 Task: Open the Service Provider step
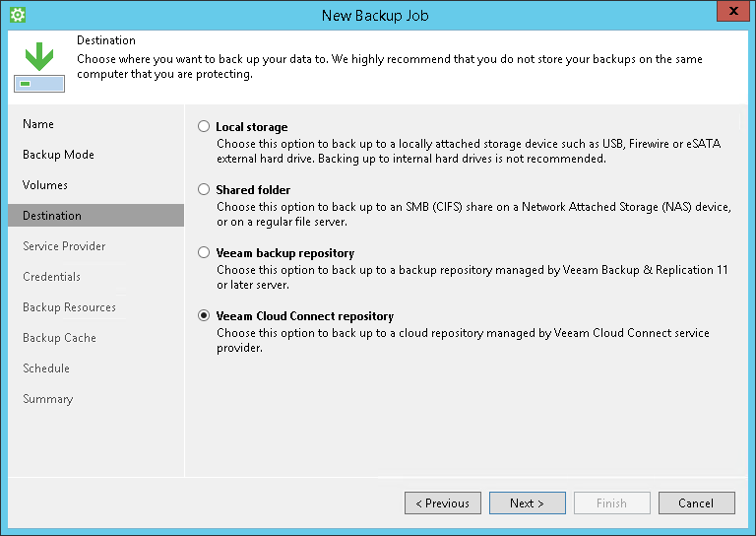point(64,246)
